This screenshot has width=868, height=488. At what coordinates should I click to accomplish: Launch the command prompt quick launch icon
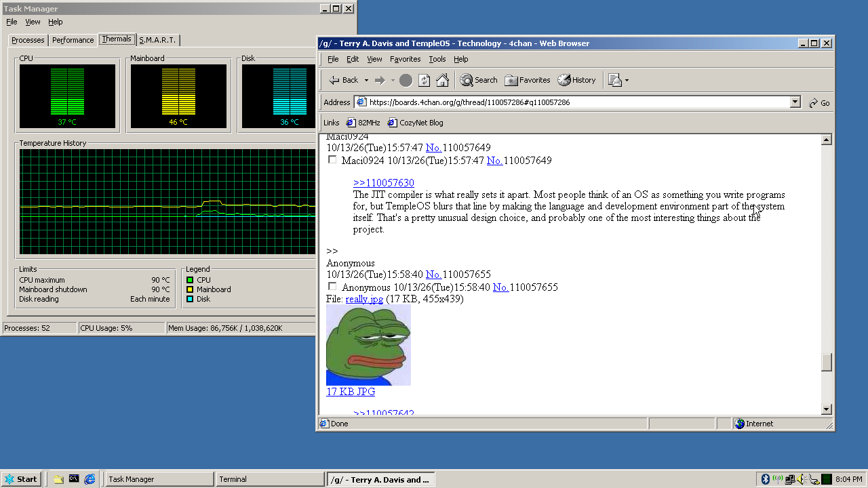[74, 479]
